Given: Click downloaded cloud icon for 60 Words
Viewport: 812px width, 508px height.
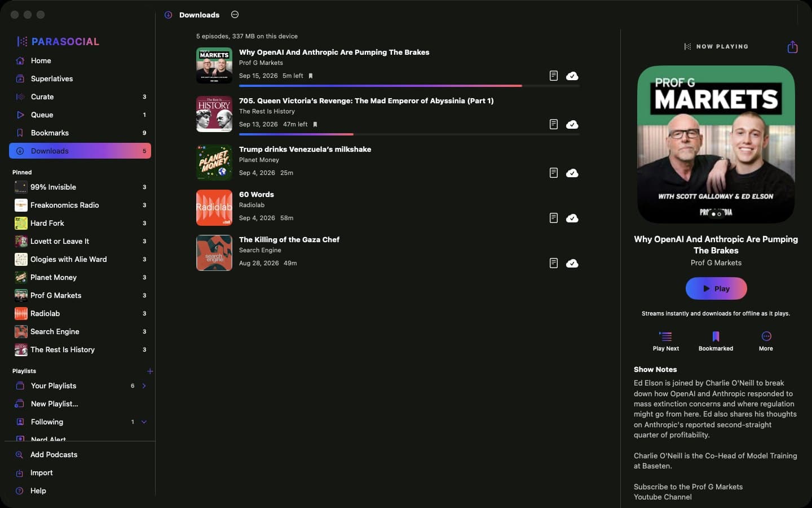Looking at the screenshot, I should coord(572,218).
